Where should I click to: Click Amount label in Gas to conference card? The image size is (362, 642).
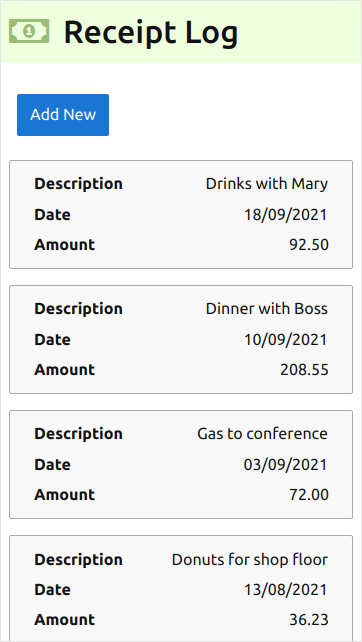[x=65, y=495]
